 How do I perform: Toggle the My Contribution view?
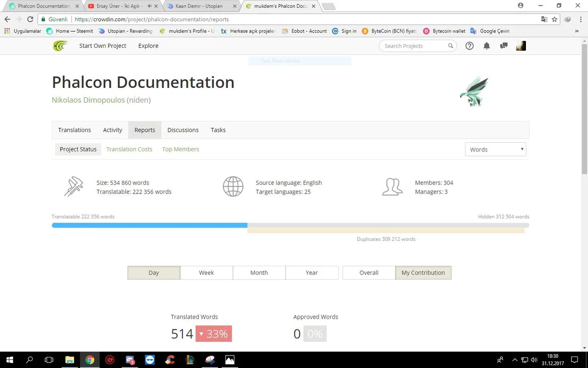423,273
